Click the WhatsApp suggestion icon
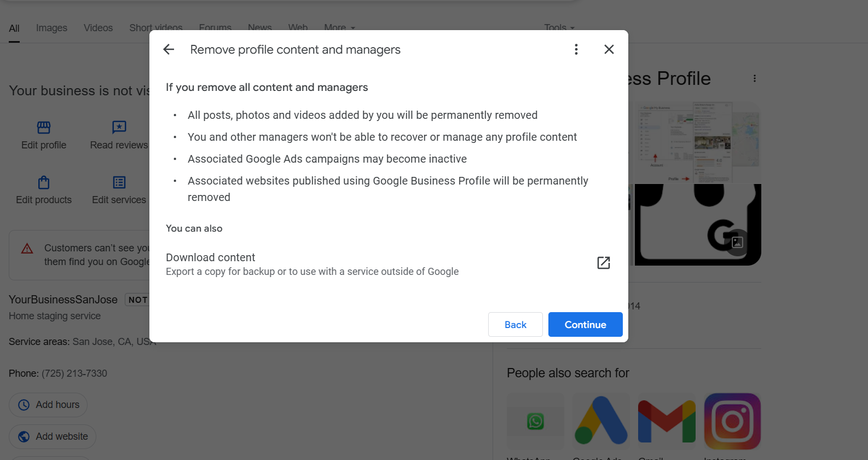Image resolution: width=868 pixels, height=460 pixels. (x=535, y=421)
